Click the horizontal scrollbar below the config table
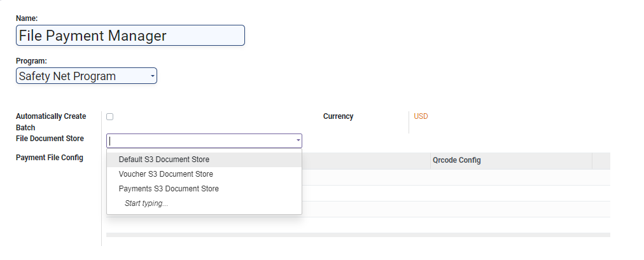 [x=358, y=235]
